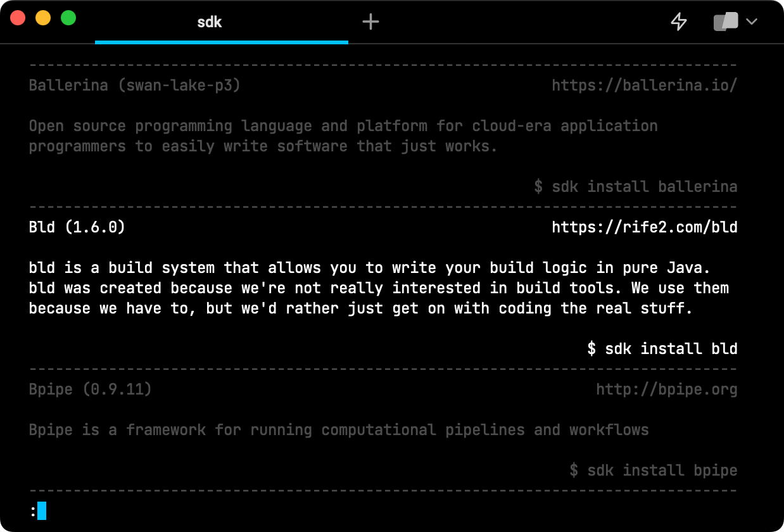The image size is (784, 532).
Task: Click the 'Bpipe (0.9.11)' heading
Action: (91, 389)
